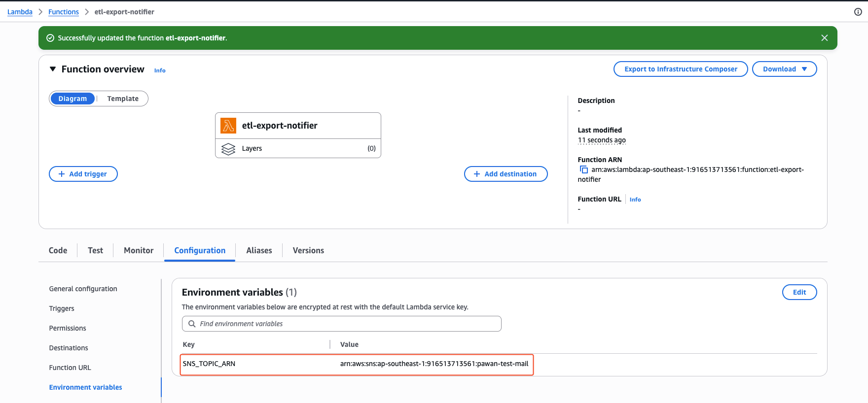
Task: Open Destinations in configuration sidebar
Action: (x=69, y=348)
